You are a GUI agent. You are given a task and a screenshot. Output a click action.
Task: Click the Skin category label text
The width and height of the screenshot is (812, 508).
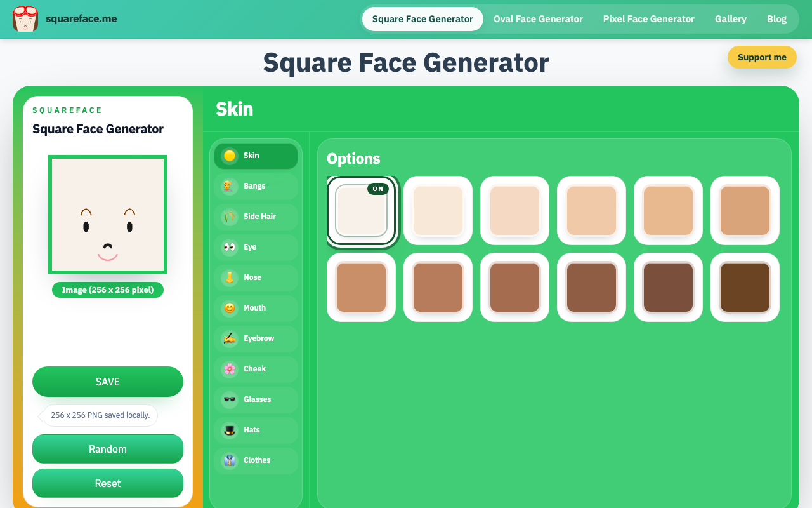click(251, 156)
